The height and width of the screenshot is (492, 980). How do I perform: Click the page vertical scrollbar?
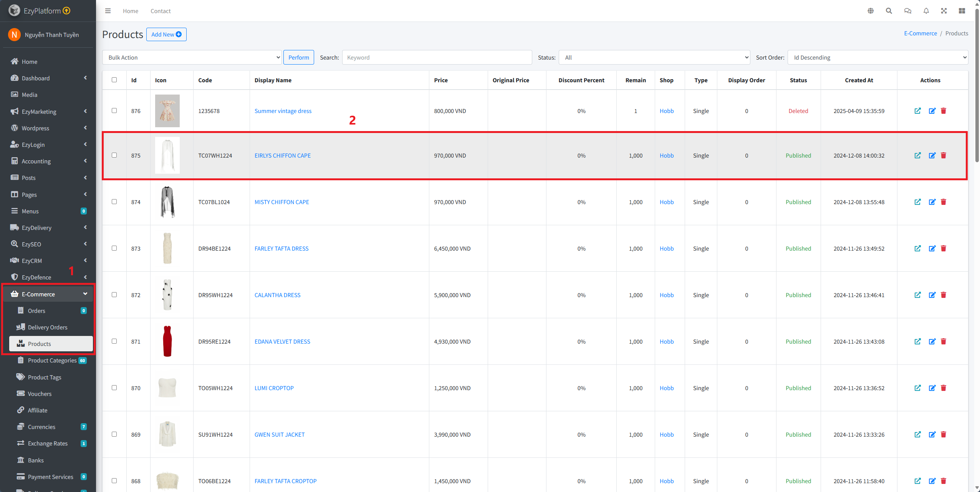click(977, 85)
